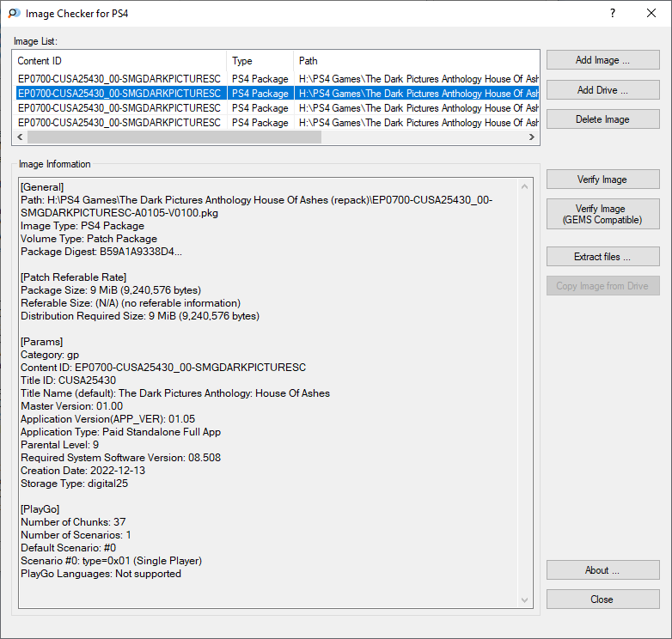Screen dimensions: 672x639
Task: Sort by Path column header
Action: click(x=416, y=61)
